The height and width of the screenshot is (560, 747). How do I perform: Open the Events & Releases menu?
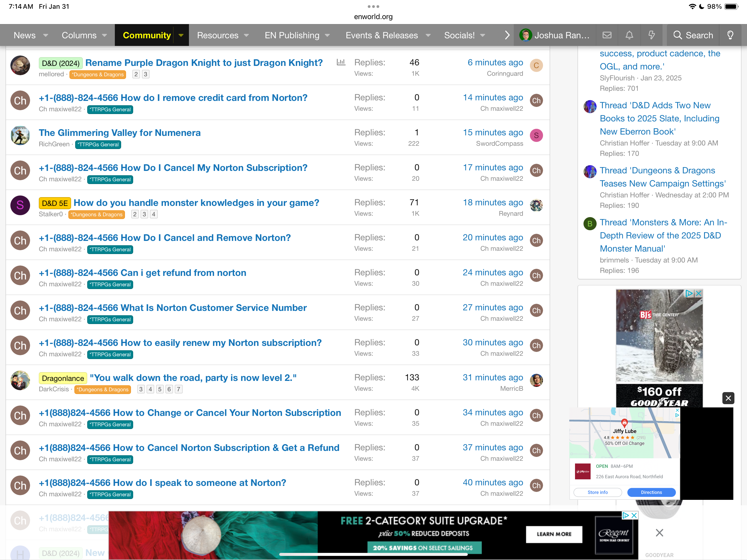pyautogui.click(x=382, y=35)
